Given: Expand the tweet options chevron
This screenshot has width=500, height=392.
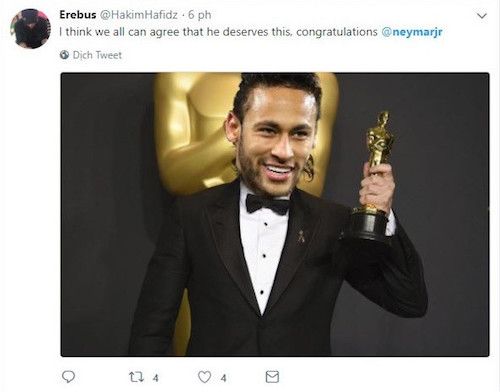Looking at the screenshot, I should (482, 16).
